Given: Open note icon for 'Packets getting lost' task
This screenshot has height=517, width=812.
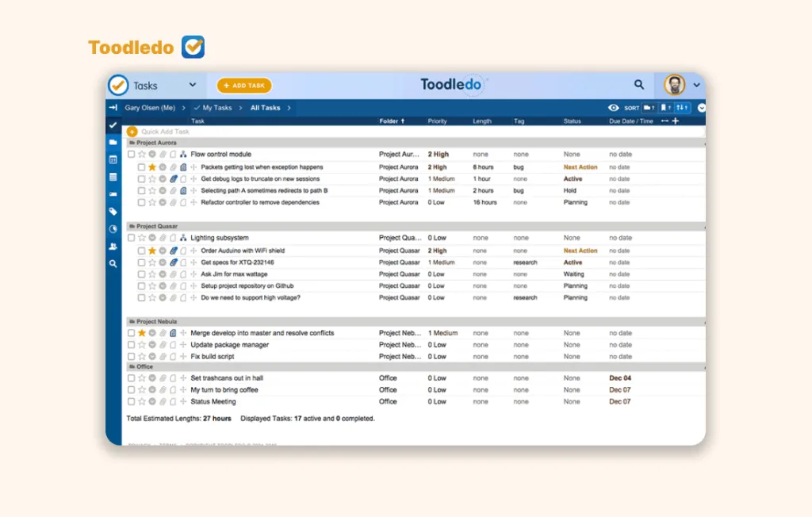Looking at the screenshot, I should (x=183, y=167).
